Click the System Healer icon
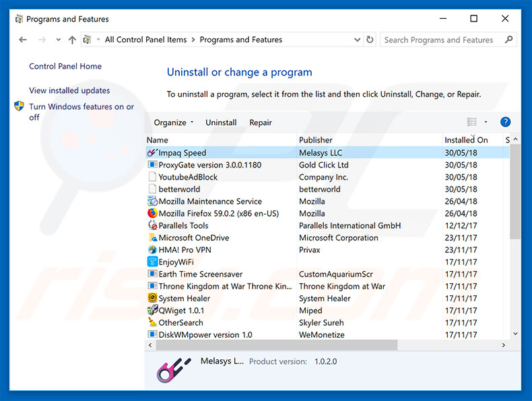The image size is (532, 401). pyautogui.click(x=152, y=298)
